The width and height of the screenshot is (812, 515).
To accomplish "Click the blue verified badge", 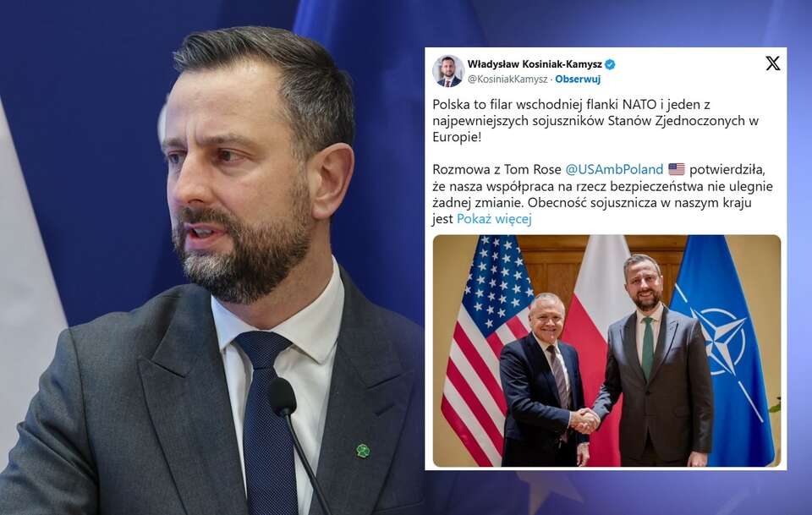I will 610,65.
